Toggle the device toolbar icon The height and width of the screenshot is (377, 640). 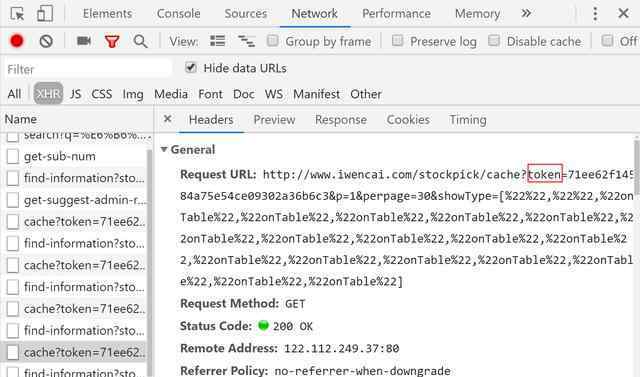point(45,14)
